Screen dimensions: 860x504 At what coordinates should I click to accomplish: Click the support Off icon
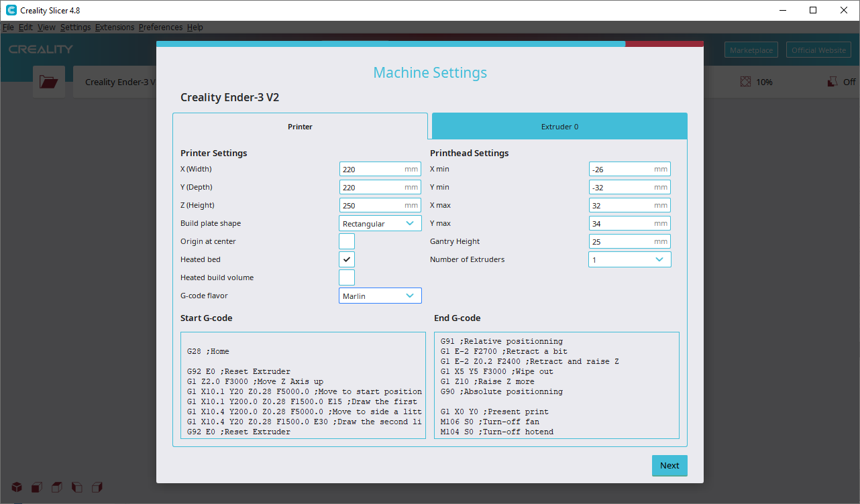832,82
